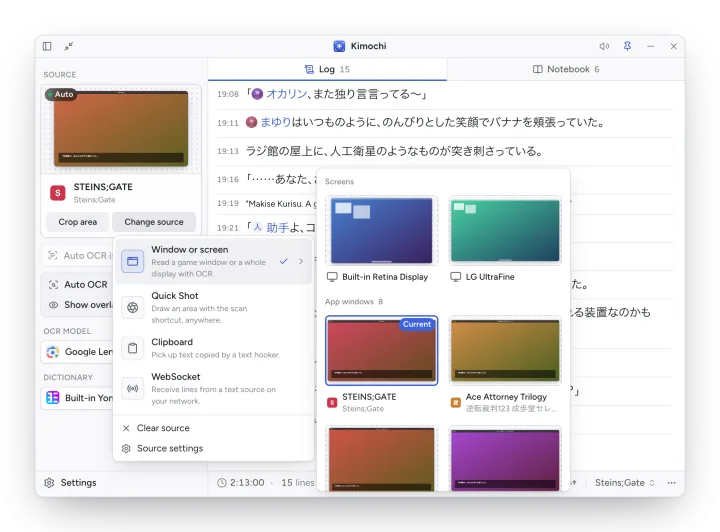Click the Change source button
Screen dimensions: 720x532
coord(154,222)
